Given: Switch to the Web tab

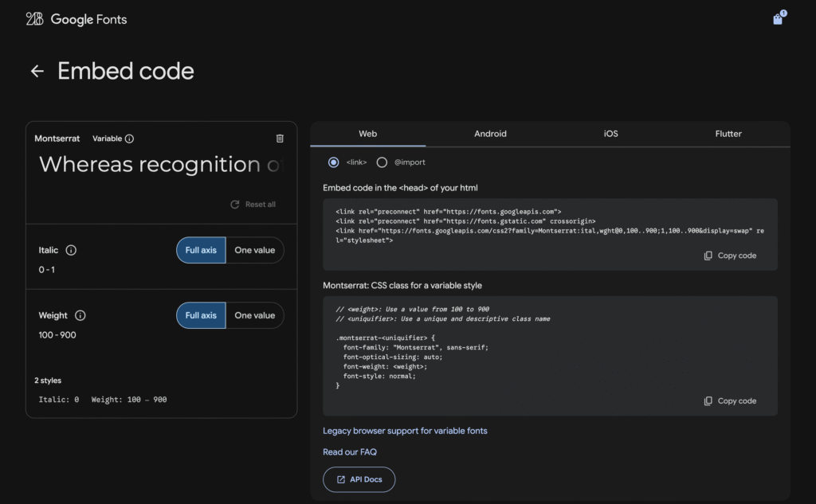Looking at the screenshot, I should 368,134.
